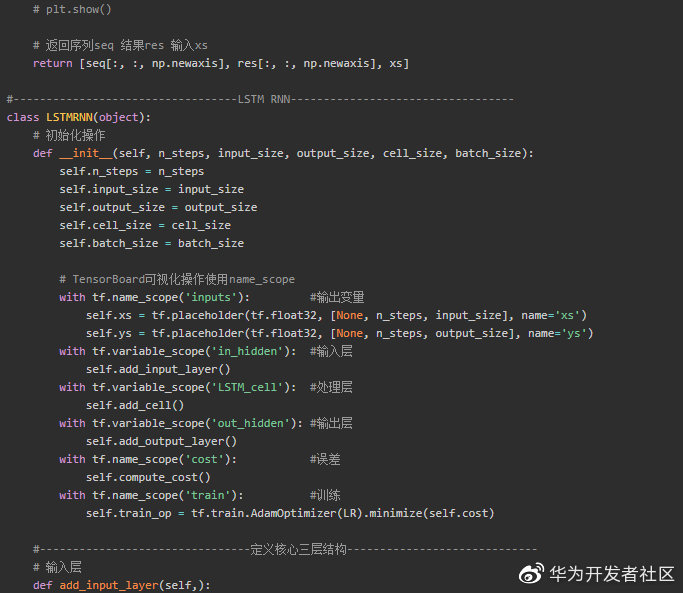Click the '#误差' comment
The width and height of the screenshot is (683, 593).
[325, 460]
